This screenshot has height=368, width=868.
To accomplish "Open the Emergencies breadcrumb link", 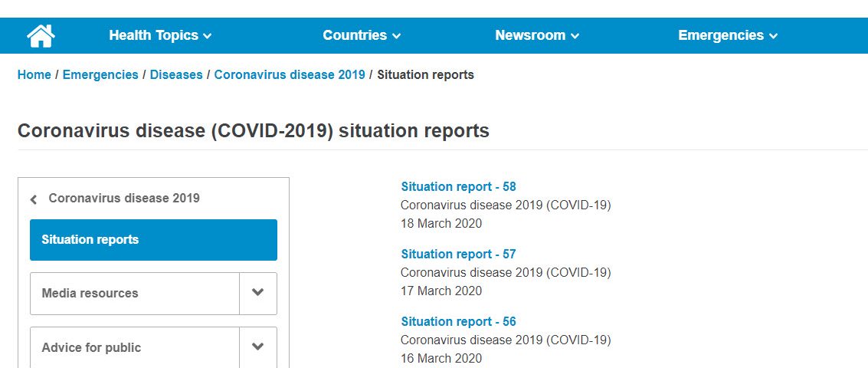I will (100, 75).
